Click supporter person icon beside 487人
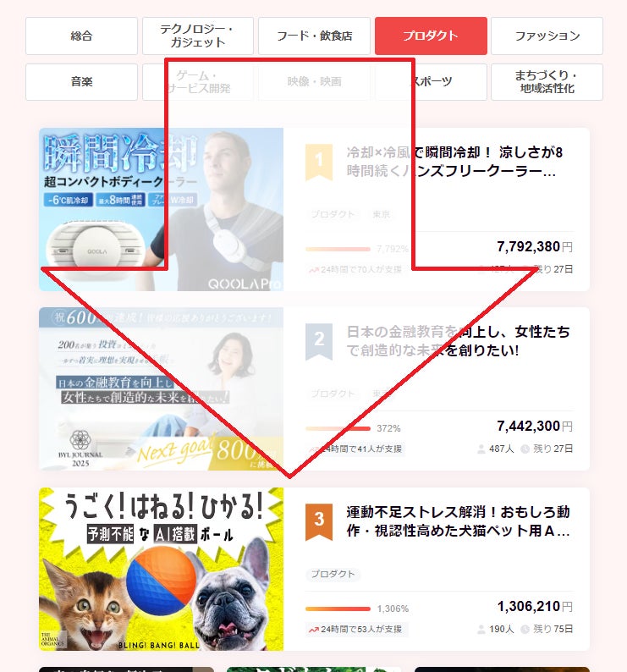Image resolution: width=627 pixels, height=672 pixels. click(x=481, y=449)
